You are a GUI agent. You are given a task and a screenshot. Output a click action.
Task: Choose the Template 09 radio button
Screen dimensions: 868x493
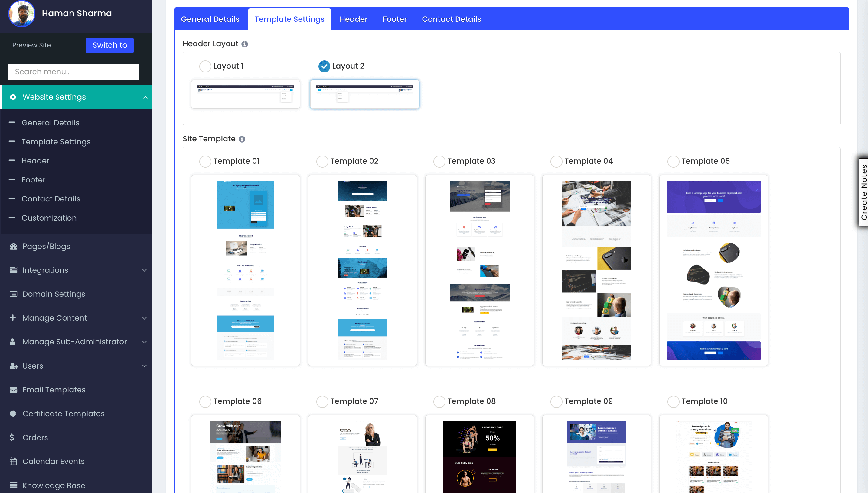(x=556, y=401)
